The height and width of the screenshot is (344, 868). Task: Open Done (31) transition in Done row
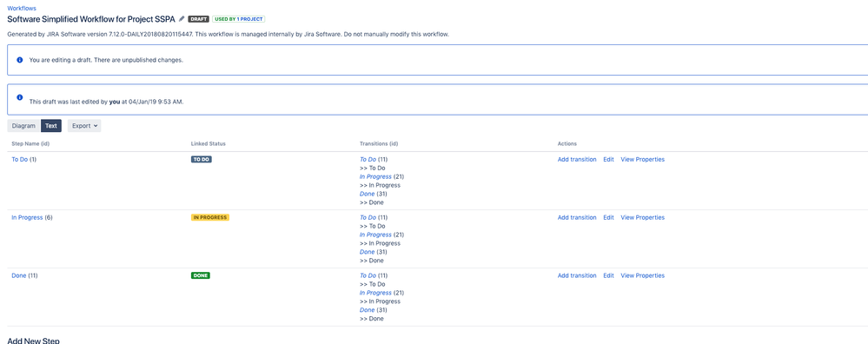point(367,310)
